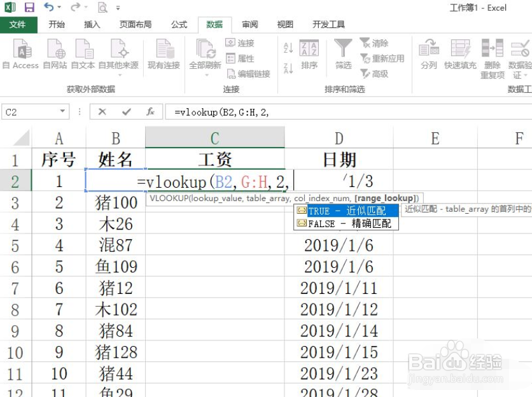Click 编辑链接 Edit Links button
Viewport: 532px width, 397px height.
click(x=249, y=74)
